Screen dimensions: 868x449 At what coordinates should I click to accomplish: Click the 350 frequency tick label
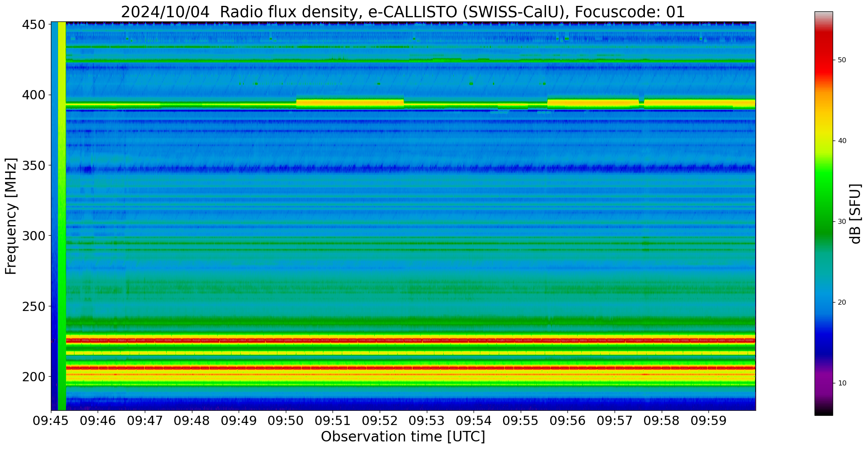34,165
